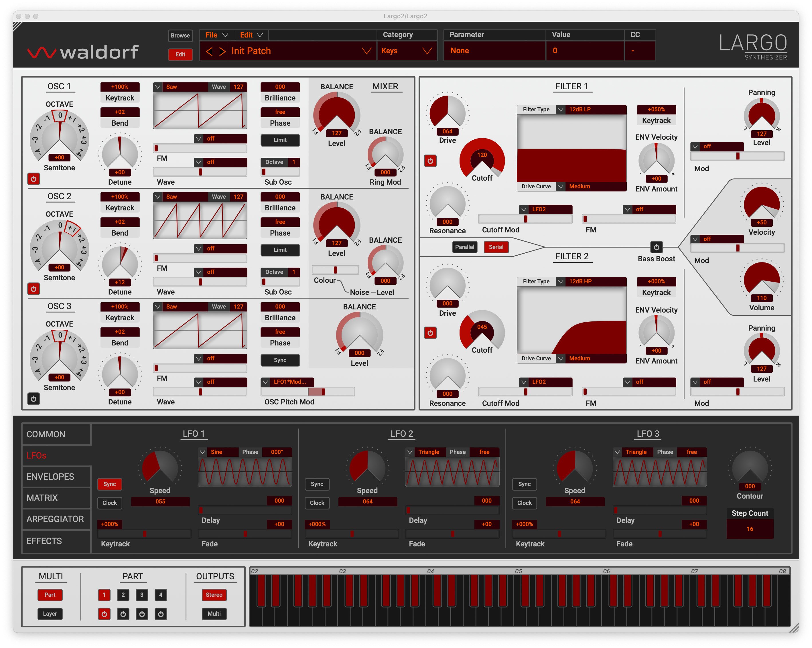The image size is (812, 648).
Task: Enable LFO 2 Clock toggle
Action: [317, 503]
